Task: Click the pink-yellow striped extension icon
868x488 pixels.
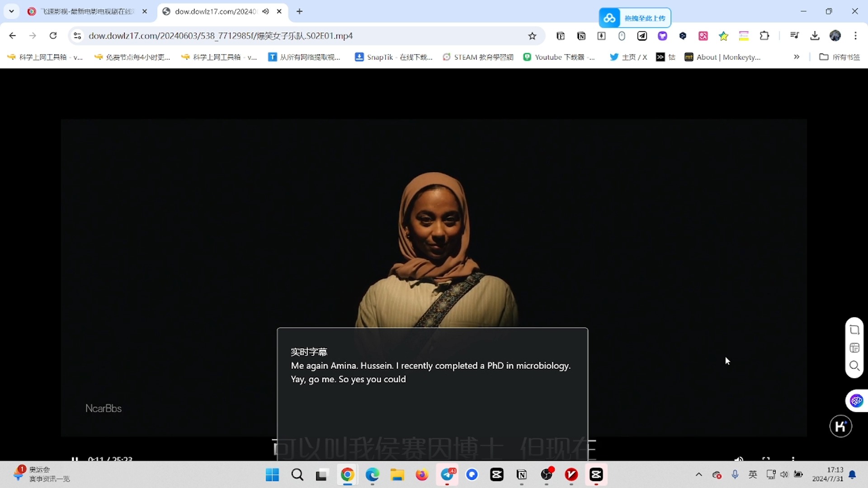Action: pos(744,36)
